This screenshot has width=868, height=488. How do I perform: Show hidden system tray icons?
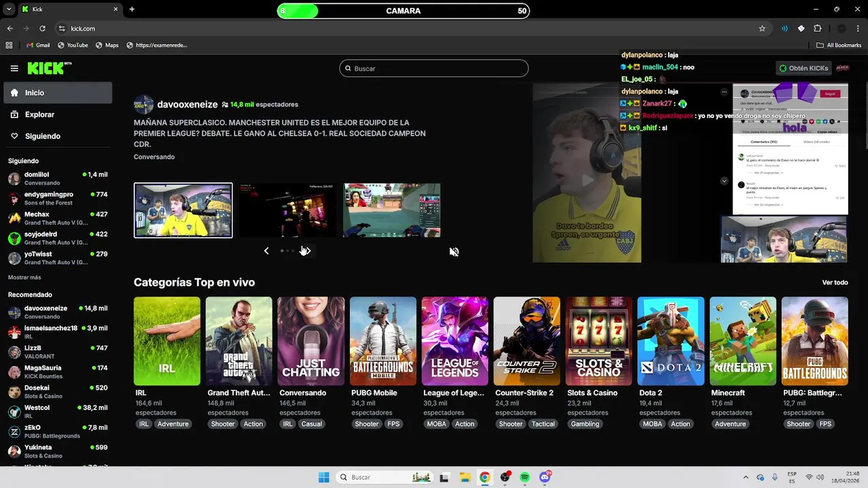pyautogui.click(x=746, y=477)
